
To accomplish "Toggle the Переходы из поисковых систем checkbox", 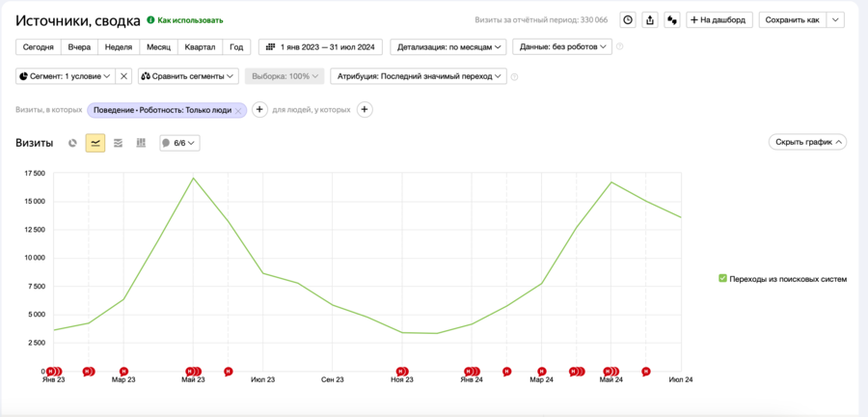I will pyautogui.click(x=721, y=279).
